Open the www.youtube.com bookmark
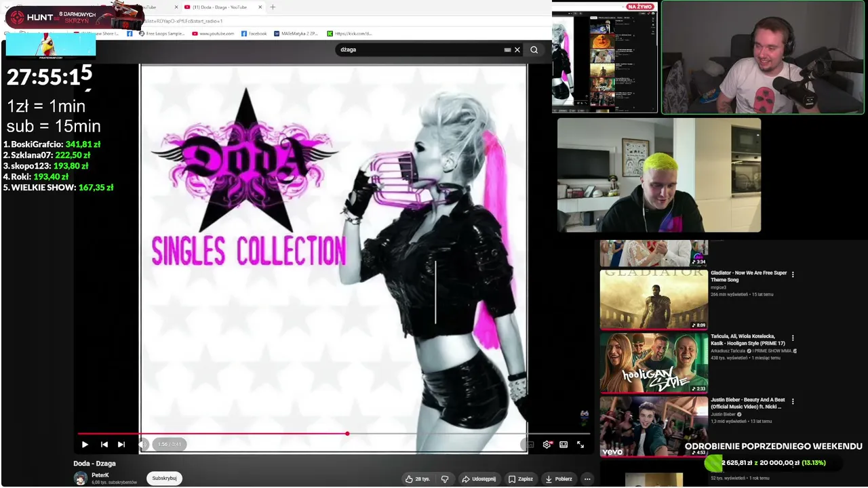 click(x=213, y=33)
